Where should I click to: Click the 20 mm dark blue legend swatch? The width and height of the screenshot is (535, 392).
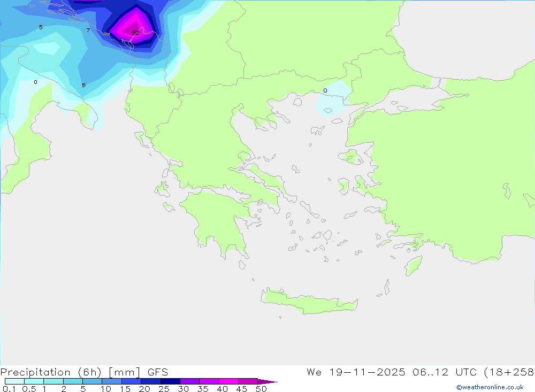click(151, 381)
